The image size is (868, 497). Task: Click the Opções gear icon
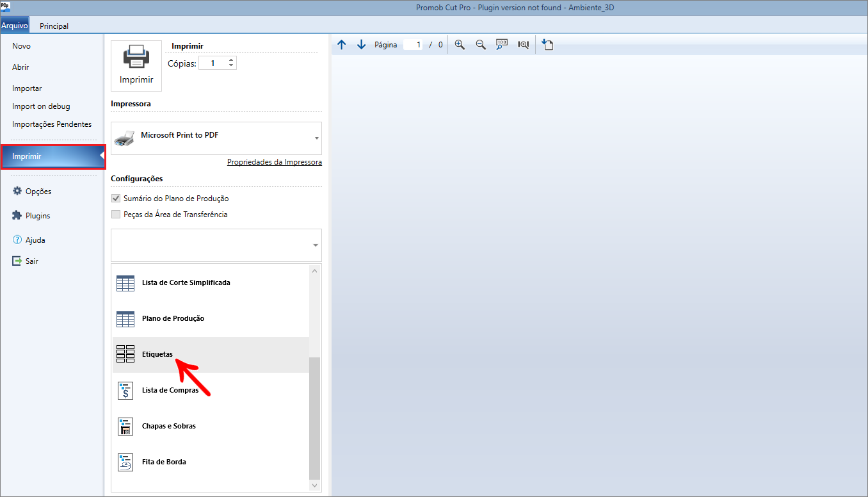click(x=17, y=191)
